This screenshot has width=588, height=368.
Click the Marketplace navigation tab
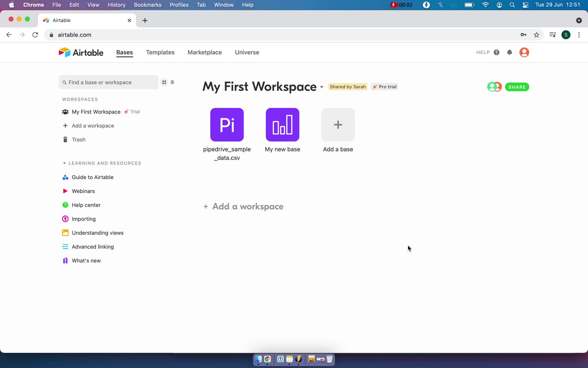click(x=205, y=52)
